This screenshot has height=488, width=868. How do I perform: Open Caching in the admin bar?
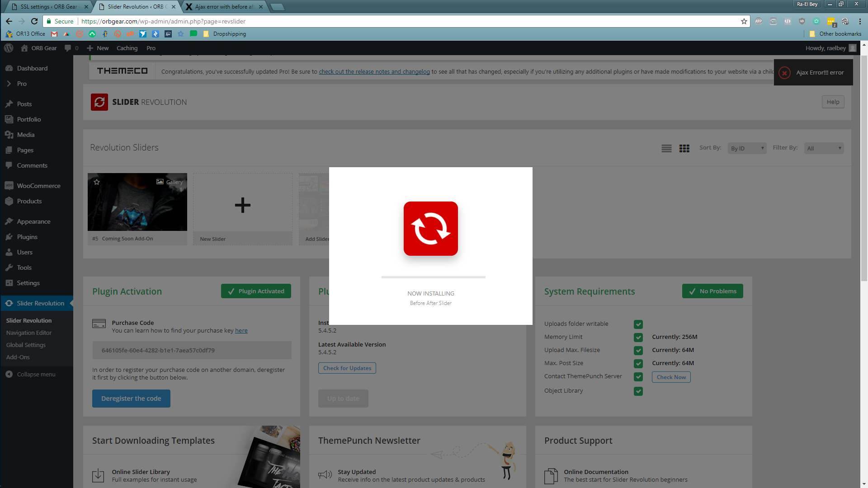tap(127, 48)
